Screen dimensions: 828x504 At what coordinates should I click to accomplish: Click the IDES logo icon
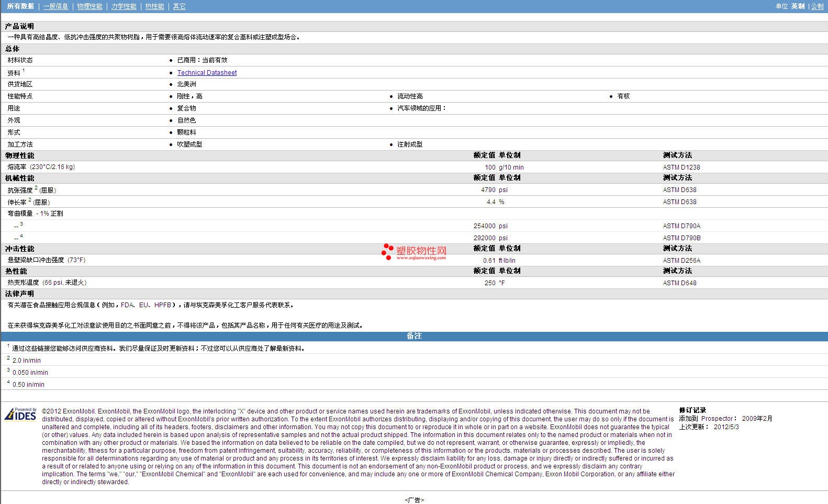20,415
